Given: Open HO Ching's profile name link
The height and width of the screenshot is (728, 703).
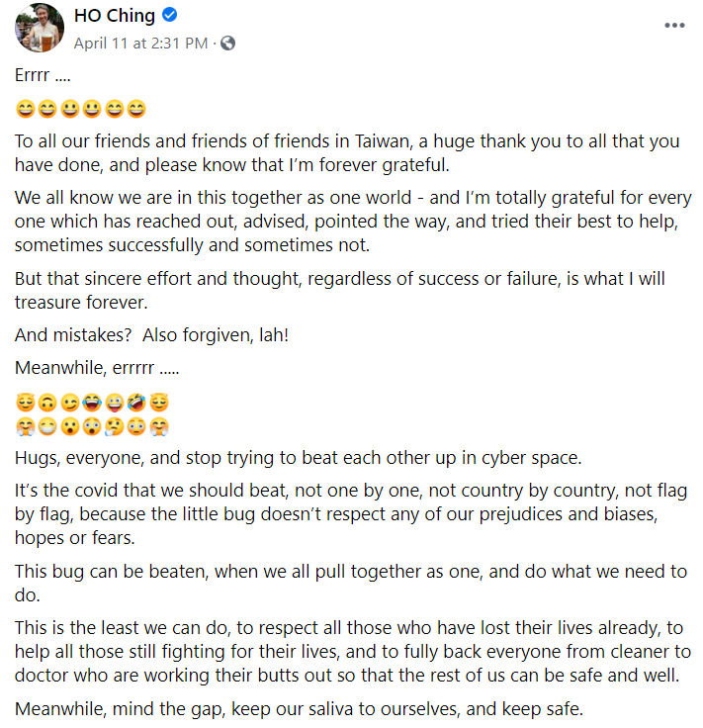Looking at the screenshot, I should click(x=115, y=16).
